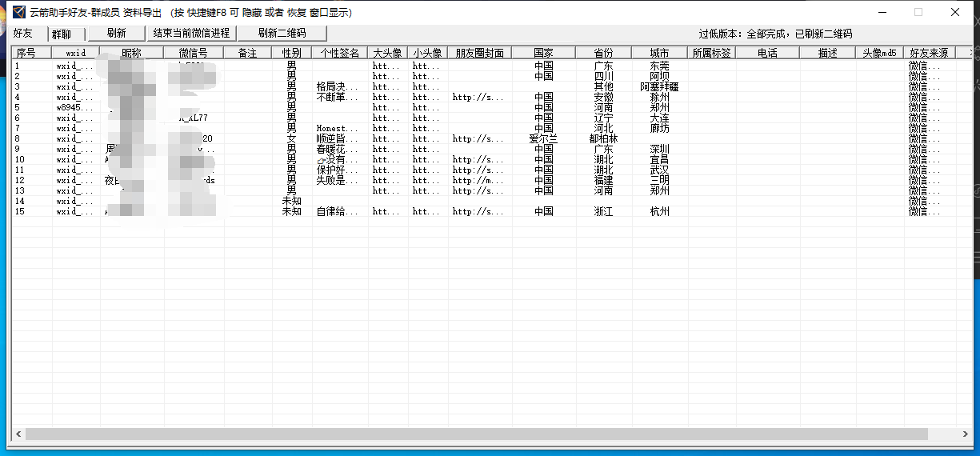Click the 浙江 province cell
This screenshot has height=456, width=980.
603,211
